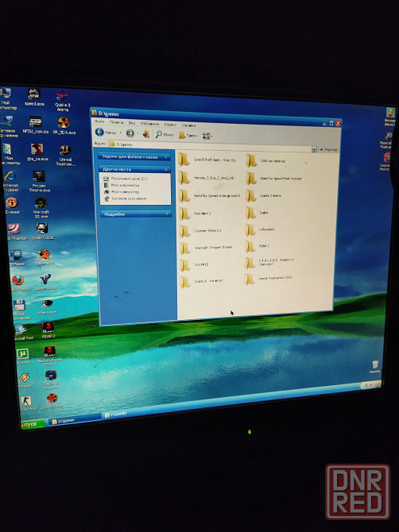Open the address bar dropdown arrow
Viewport: 399px width, 532px height.
pos(314,149)
